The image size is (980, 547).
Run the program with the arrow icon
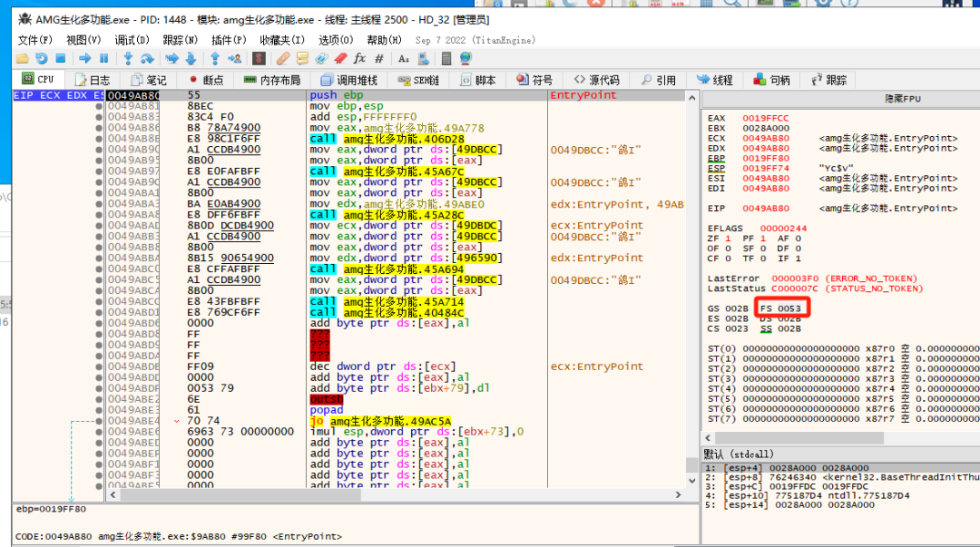[x=85, y=58]
